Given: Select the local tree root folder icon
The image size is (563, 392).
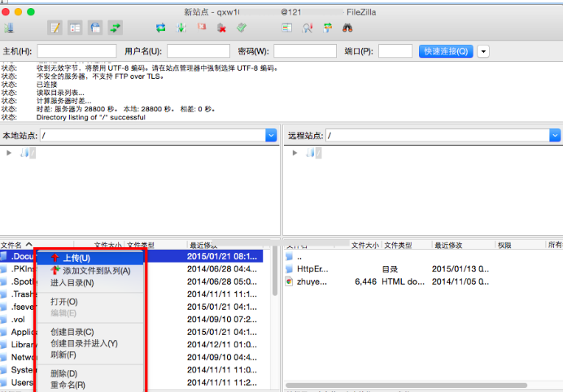Looking at the screenshot, I should click(x=24, y=153).
